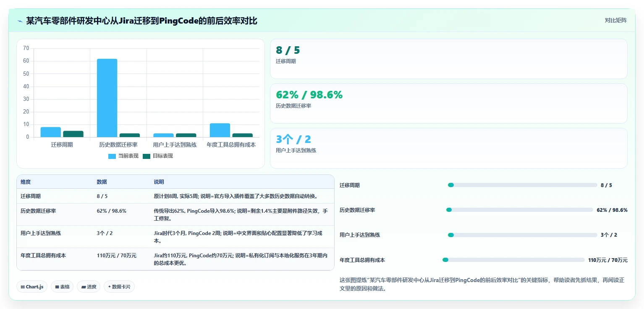The image size is (644, 309).
Task: Click the 8 / 5 data card value
Action: 288,50
